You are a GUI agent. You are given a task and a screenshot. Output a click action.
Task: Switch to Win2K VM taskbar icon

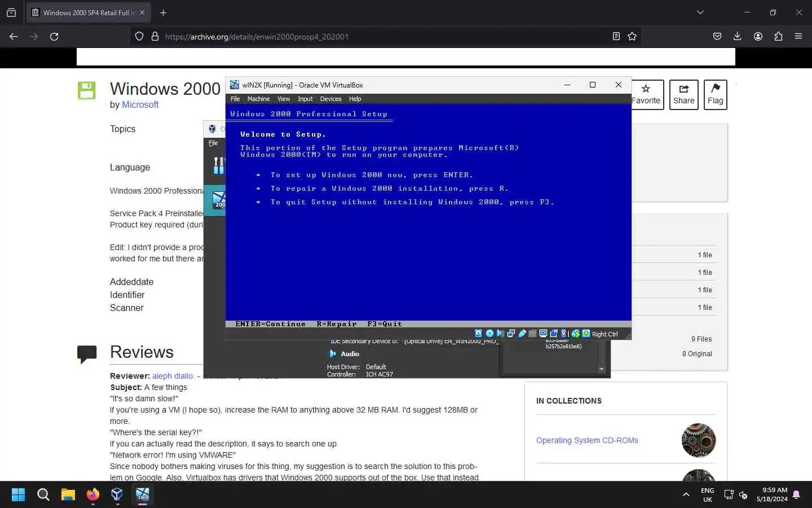click(x=143, y=494)
